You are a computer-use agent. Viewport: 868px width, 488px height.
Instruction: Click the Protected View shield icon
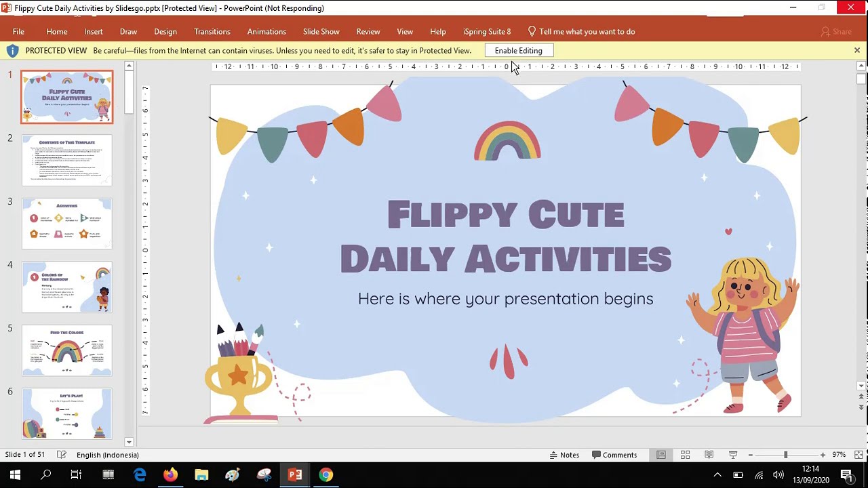[x=12, y=51]
